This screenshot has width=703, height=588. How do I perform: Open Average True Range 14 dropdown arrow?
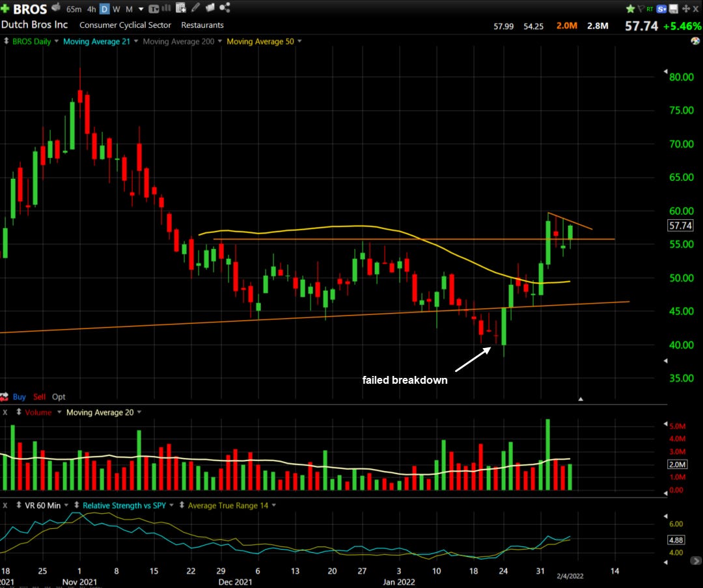tap(273, 505)
